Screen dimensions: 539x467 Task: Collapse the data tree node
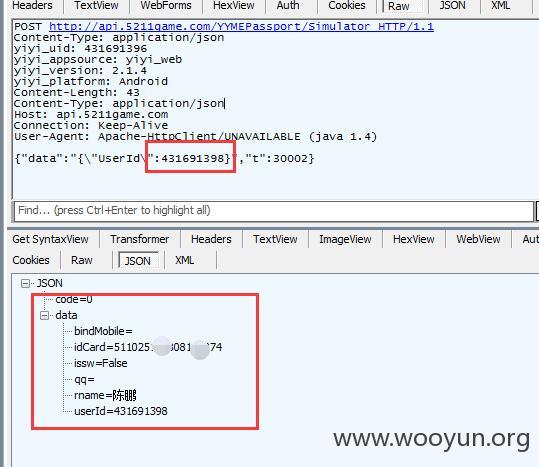pyautogui.click(x=44, y=315)
